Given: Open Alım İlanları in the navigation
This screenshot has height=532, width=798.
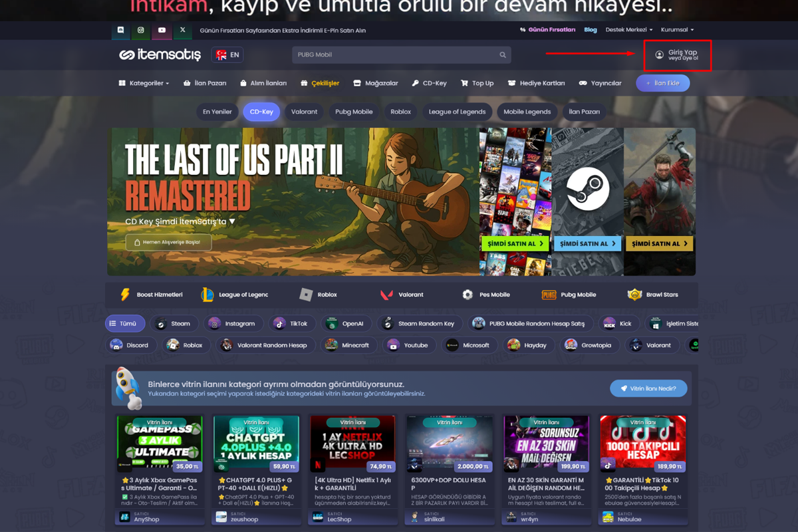Looking at the screenshot, I should point(263,83).
